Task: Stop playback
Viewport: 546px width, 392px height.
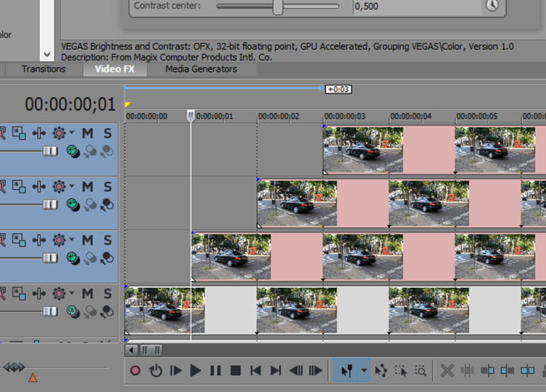Action: pyautogui.click(x=236, y=371)
